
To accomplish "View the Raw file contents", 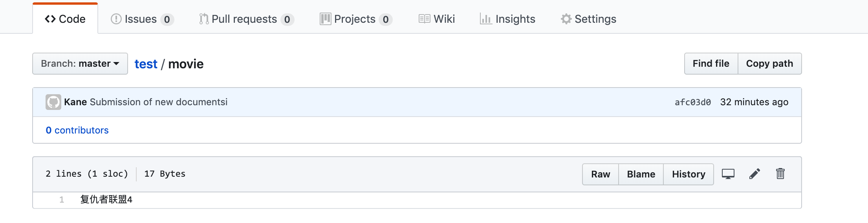I will [601, 174].
